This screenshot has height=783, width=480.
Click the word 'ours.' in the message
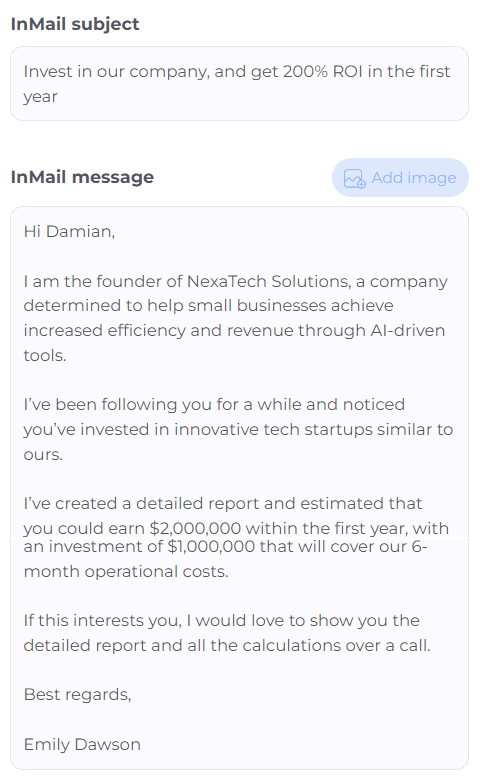tap(43, 454)
